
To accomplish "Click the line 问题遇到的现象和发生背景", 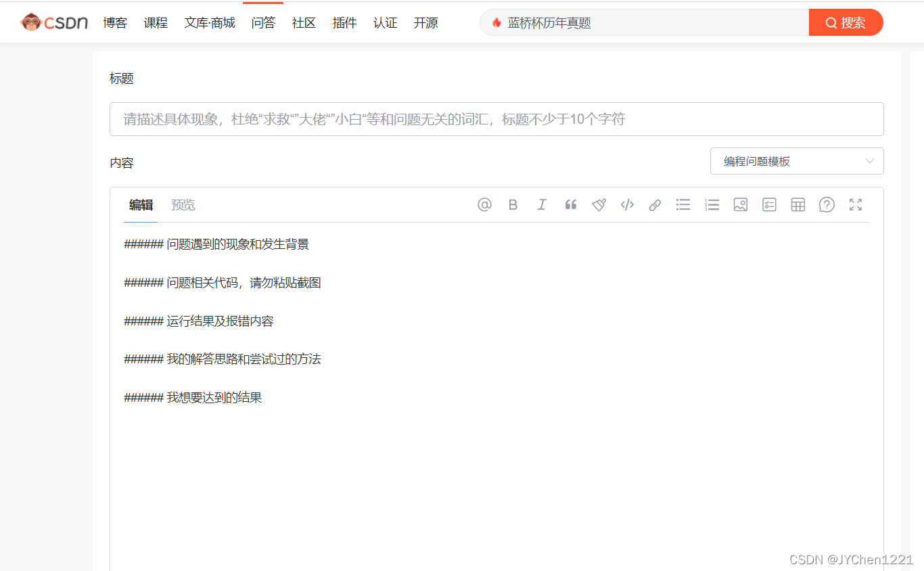I will coord(216,244).
